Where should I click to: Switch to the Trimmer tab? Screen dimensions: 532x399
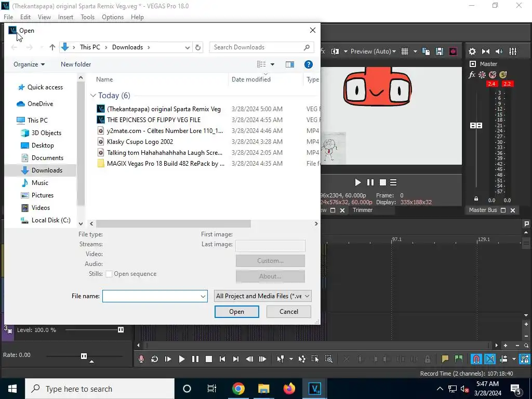(362, 210)
